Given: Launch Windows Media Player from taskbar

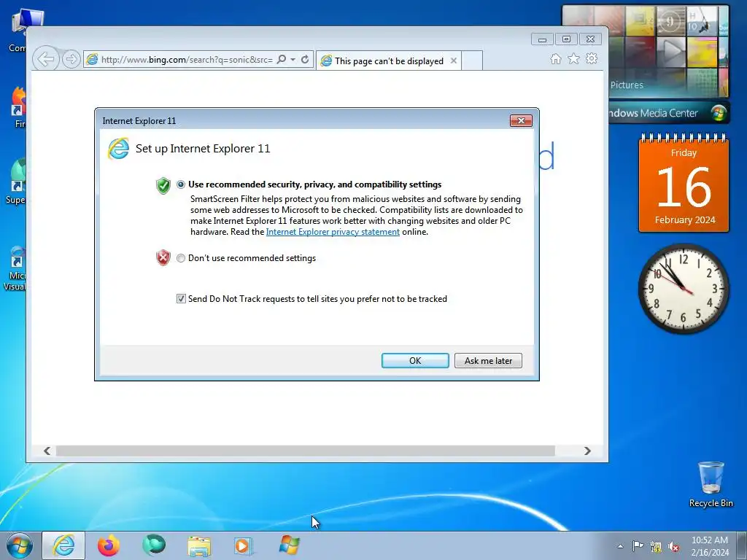Looking at the screenshot, I should click(244, 545).
